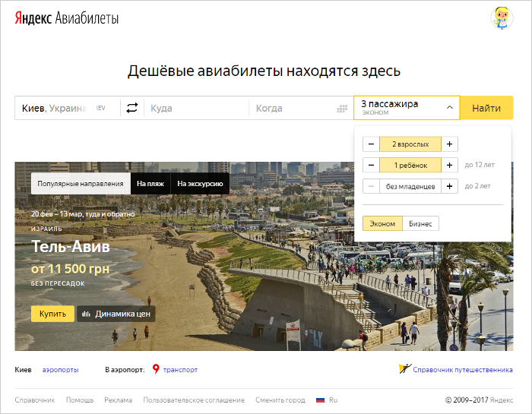Open the аэропорты link for Киев

coord(60,370)
